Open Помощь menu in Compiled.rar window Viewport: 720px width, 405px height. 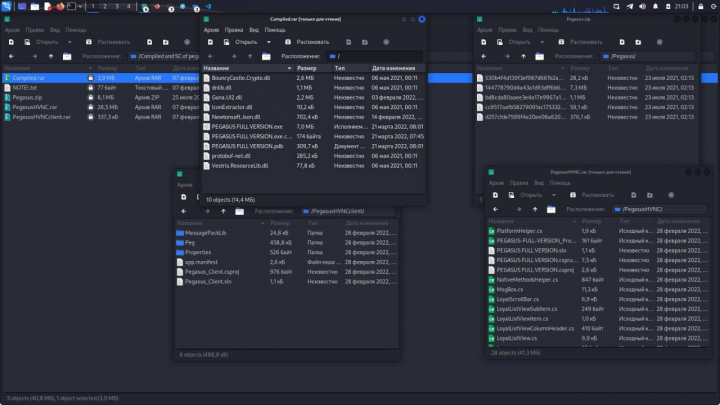(275, 30)
